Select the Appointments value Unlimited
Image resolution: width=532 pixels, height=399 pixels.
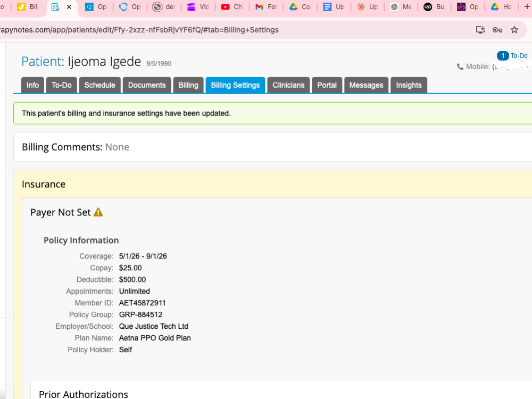[x=135, y=291]
